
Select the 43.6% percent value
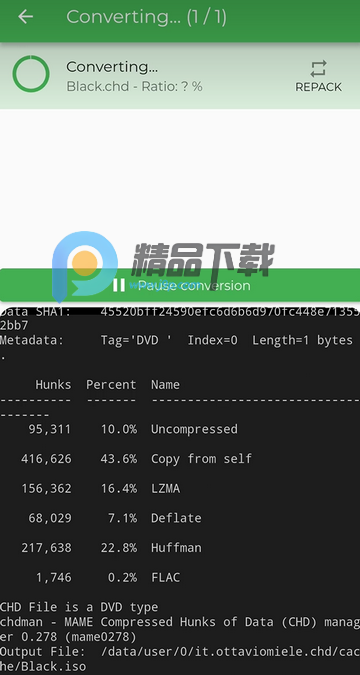pos(119,459)
